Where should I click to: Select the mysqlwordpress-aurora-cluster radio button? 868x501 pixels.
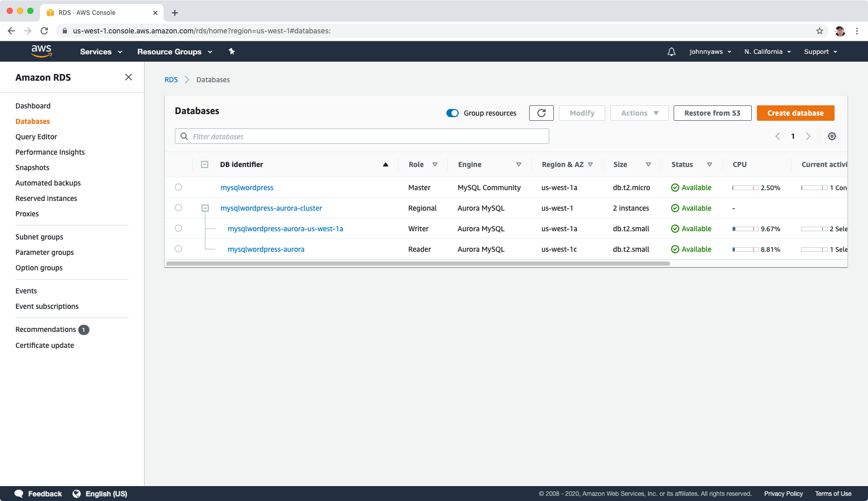(x=178, y=208)
